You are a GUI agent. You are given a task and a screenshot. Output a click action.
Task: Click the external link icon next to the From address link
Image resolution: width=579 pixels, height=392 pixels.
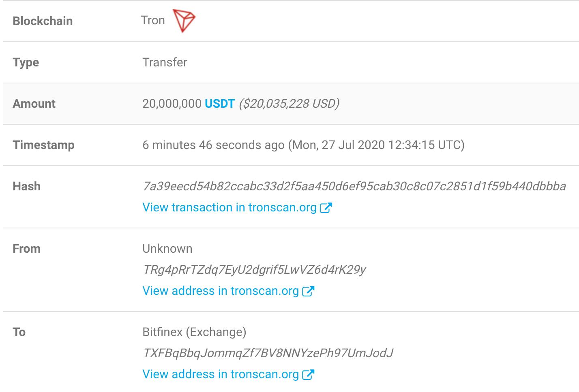pyautogui.click(x=309, y=291)
